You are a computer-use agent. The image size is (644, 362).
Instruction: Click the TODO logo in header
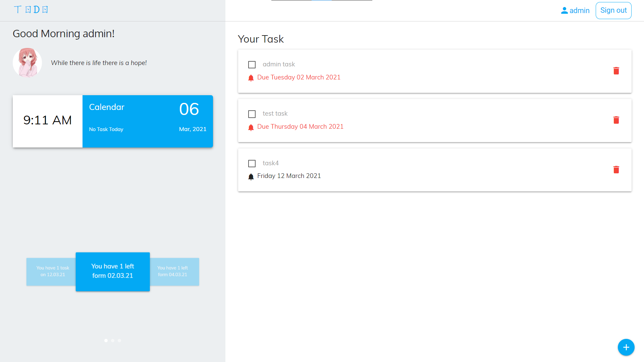coord(31,10)
